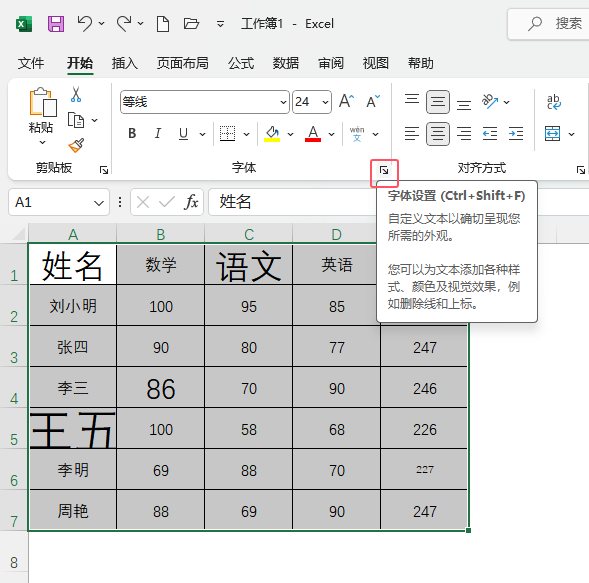
Task: Toggle Italic formatting
Action: point(158,133)
